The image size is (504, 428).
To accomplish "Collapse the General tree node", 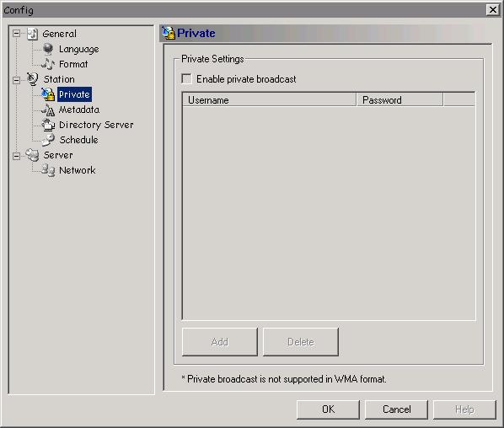I will click(16, 34).
